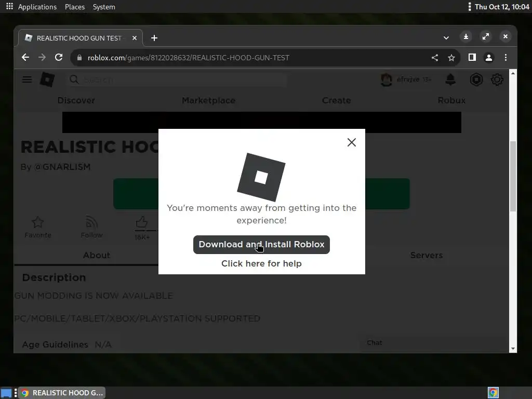This screenshot has width=532, height=399.
Task: Switch to the About tab
Action: pyautogui.click(x=96, y=255)
